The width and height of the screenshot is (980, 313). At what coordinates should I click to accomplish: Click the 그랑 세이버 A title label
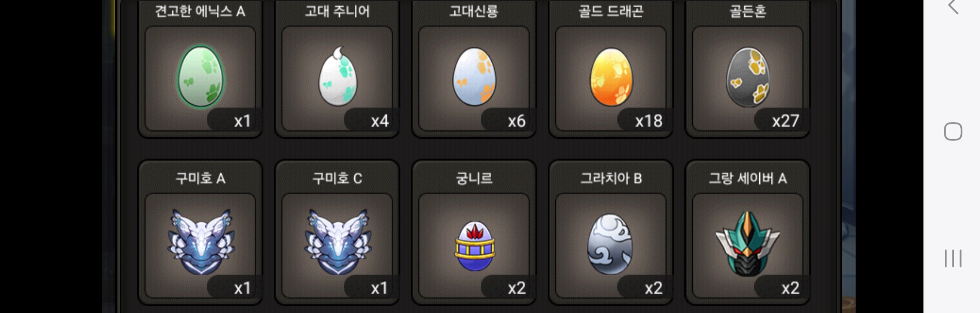click(x=748, y=178)
